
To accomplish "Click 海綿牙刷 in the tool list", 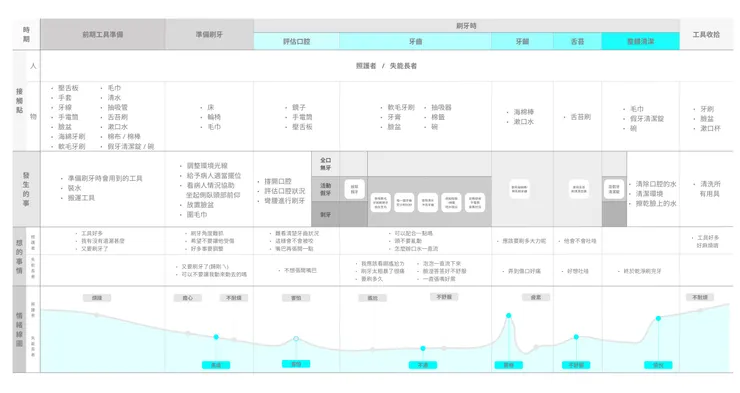I will pos(72,136).
